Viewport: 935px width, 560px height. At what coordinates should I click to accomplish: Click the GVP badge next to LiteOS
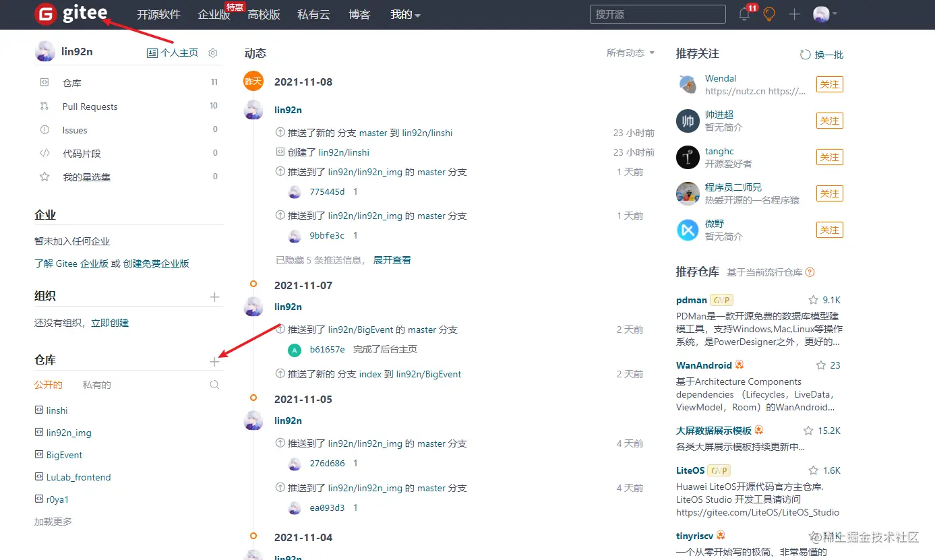click(719, 470)
